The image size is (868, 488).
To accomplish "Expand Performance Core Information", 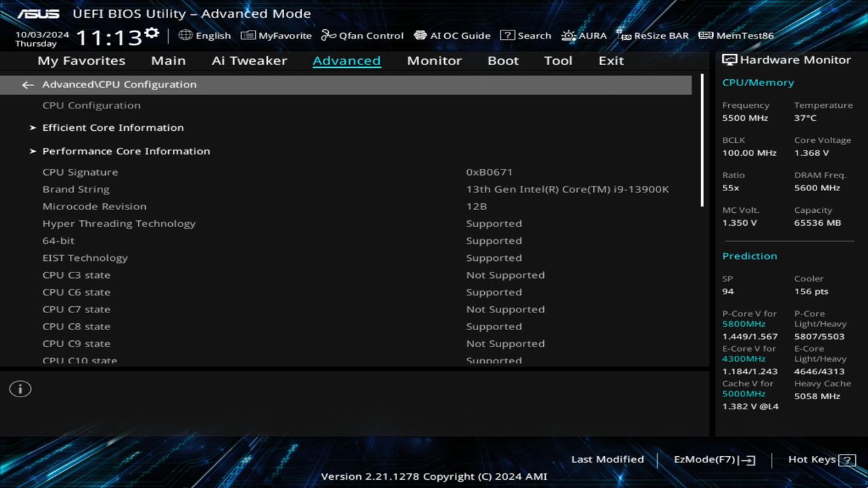I will pos(126,150).
